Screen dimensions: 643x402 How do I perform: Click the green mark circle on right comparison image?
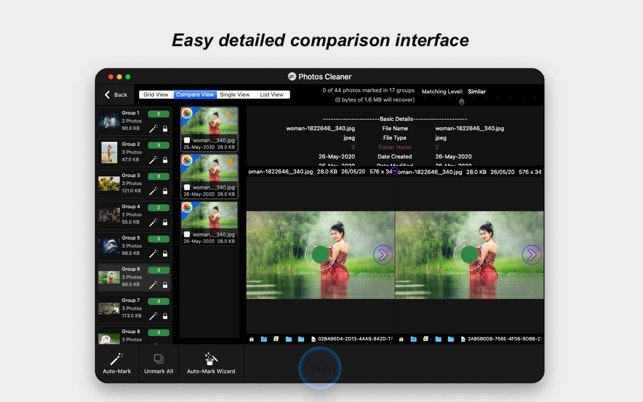(469, 255)
